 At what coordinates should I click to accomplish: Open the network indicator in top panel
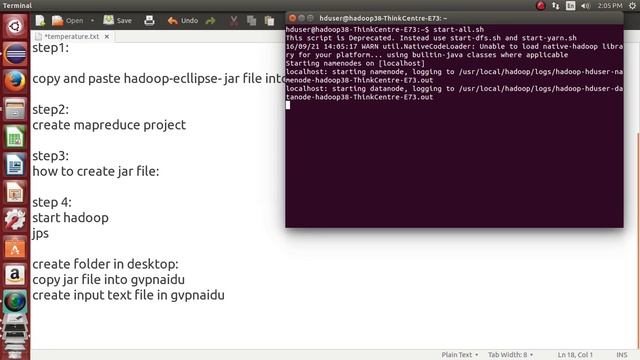tap(556, 5)
